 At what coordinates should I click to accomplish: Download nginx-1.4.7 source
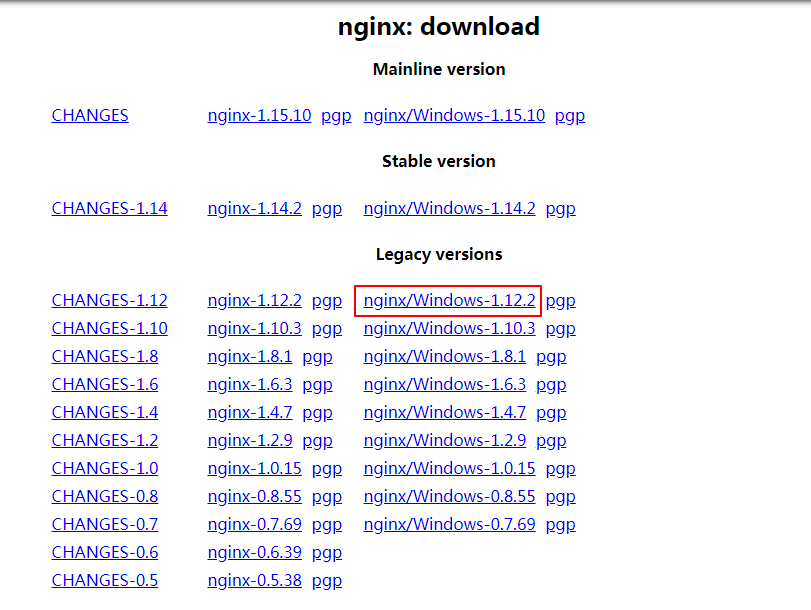coord(250,412)
